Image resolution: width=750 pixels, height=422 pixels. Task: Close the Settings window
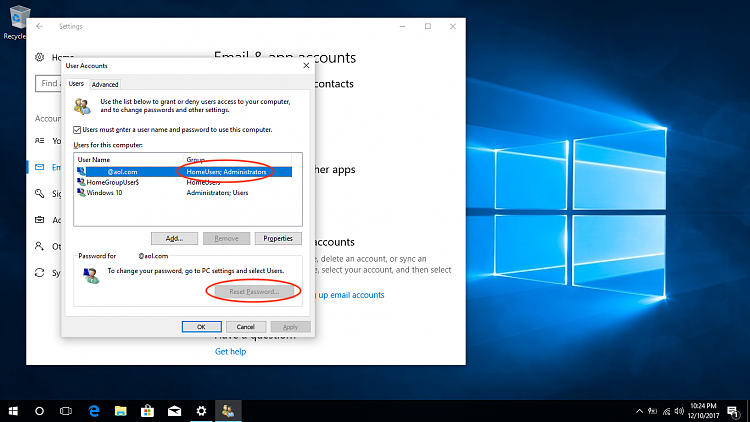[453, 26]
